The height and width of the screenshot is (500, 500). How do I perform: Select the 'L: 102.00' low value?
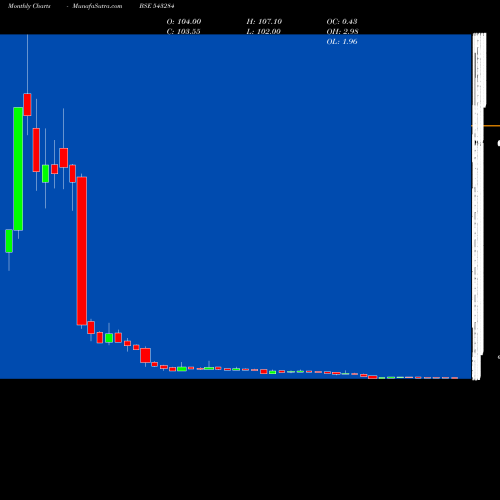point(263,31)
